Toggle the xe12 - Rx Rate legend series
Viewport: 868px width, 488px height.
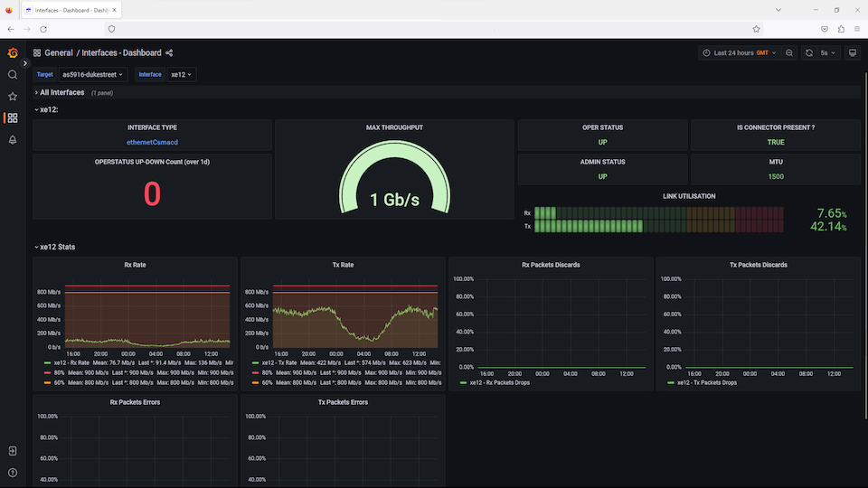[x=71, y=363]
